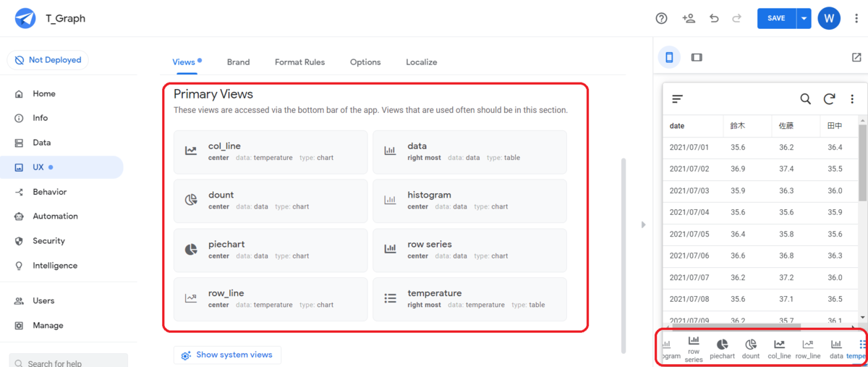The image size is (868, 367).
Task: Click the T_Graph app title
Action: coord(65,19)
